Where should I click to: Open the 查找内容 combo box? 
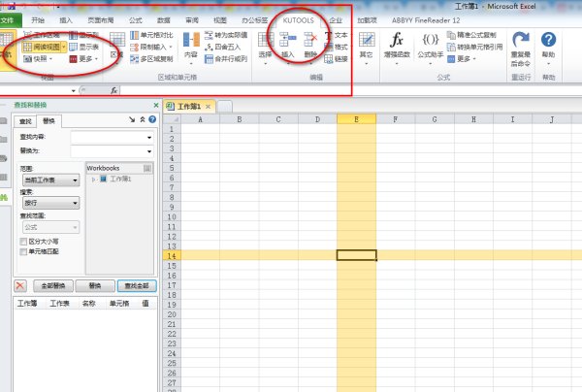[112, 138]
